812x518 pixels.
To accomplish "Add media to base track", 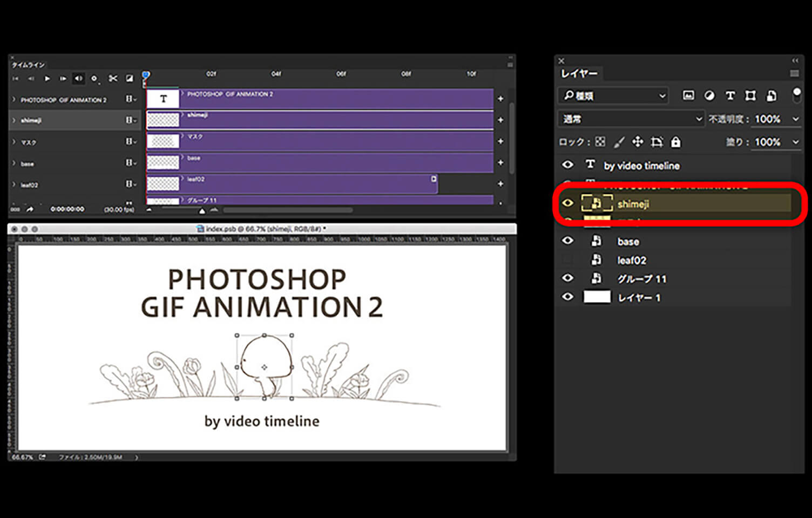I will 500,162.
